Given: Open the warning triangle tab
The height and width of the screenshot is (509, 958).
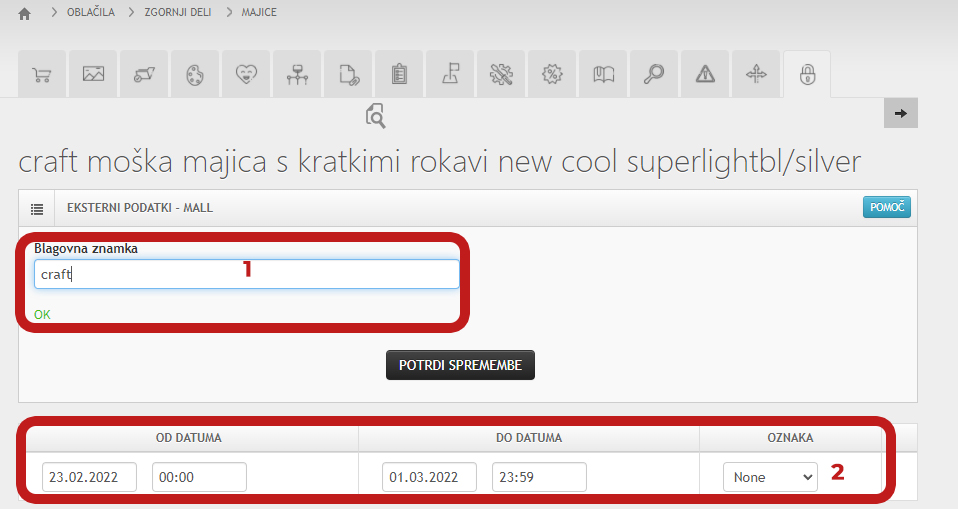Looking at the screenshot, I should point(705,74).
